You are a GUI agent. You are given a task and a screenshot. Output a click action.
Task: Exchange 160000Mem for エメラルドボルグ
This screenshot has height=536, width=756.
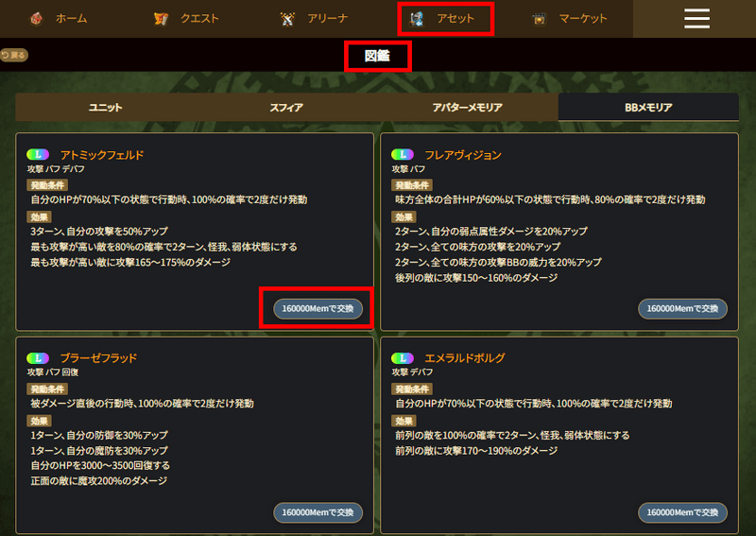[x=682, y=512]
